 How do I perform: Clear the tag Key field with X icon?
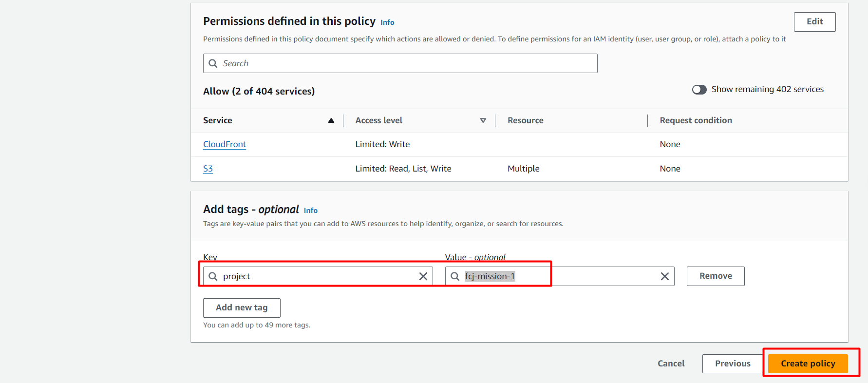[x=423, y=276]
